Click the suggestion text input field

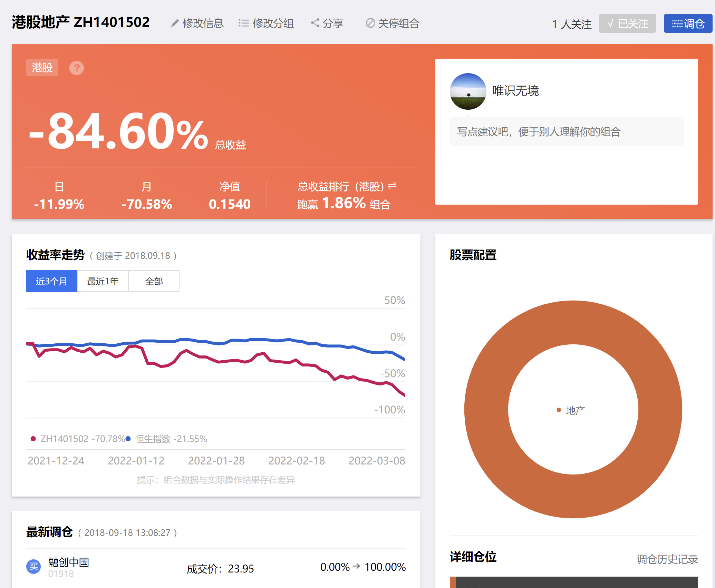(566, 131)
